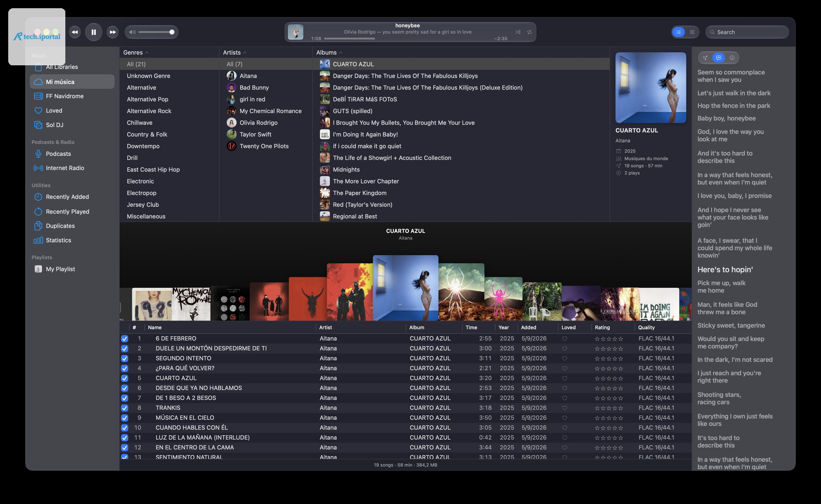This screenshot has height=504, width=821.
Task: Uncheck the TRANKIS checkbox
Action: tap(125, 408)
